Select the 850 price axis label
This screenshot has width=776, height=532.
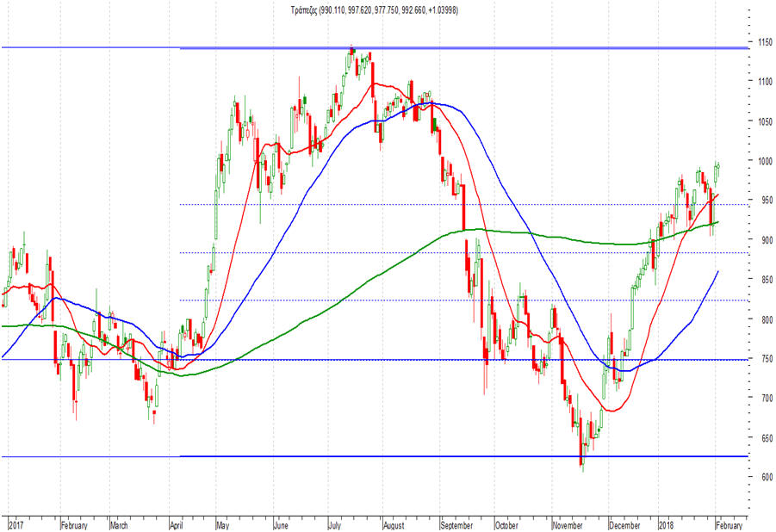pyautogui.click(x=767, y=280)
